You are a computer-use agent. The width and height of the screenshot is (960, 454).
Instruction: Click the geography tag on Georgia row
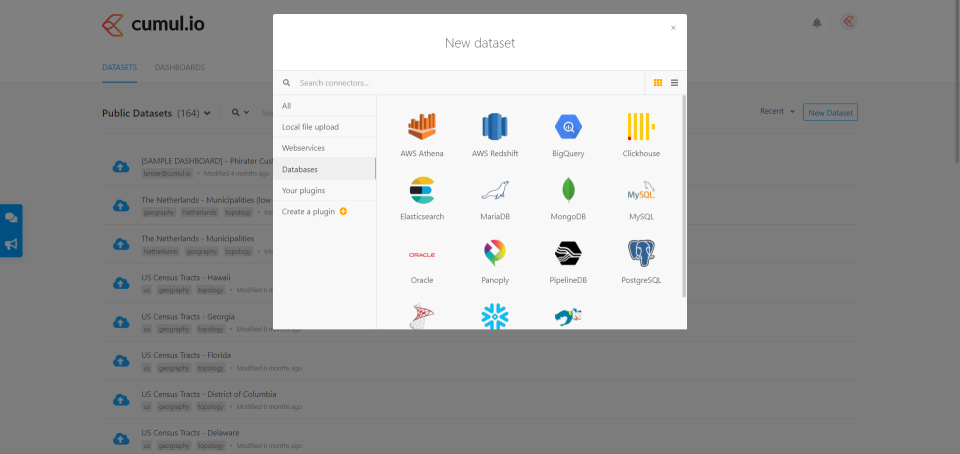point(174,329)
